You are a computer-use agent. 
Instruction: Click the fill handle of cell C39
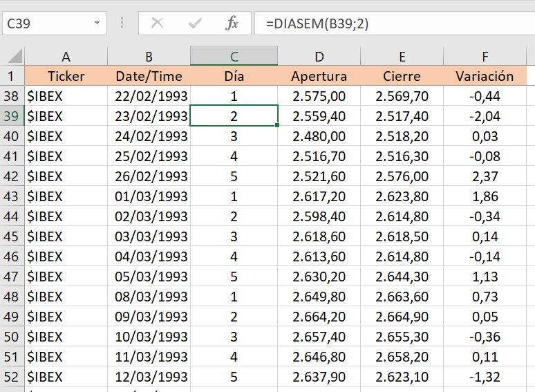pos(278,126)
